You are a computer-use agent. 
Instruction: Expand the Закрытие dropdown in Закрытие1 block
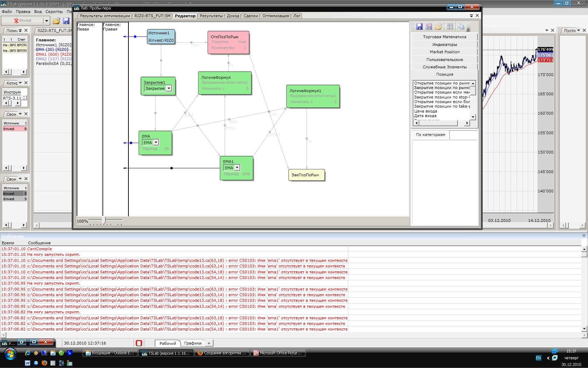[x=169, y=88]
